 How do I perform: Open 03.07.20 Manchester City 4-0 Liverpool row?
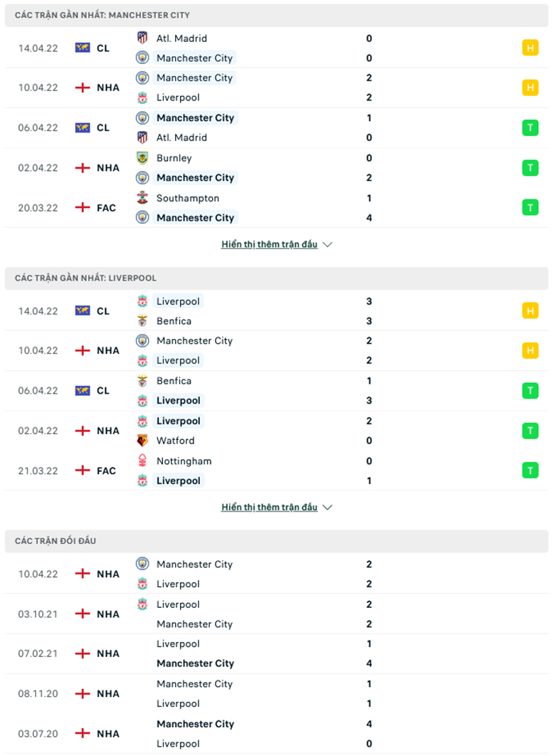(x=277, y=734)
